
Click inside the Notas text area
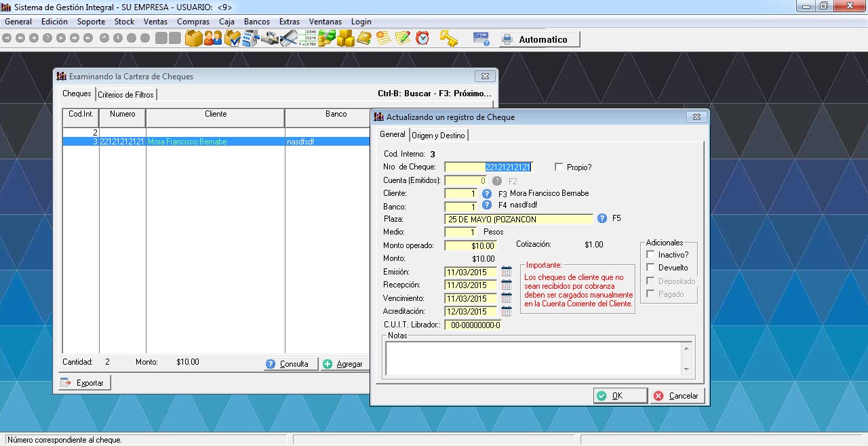pyautogui.click(x=534, y=357)
